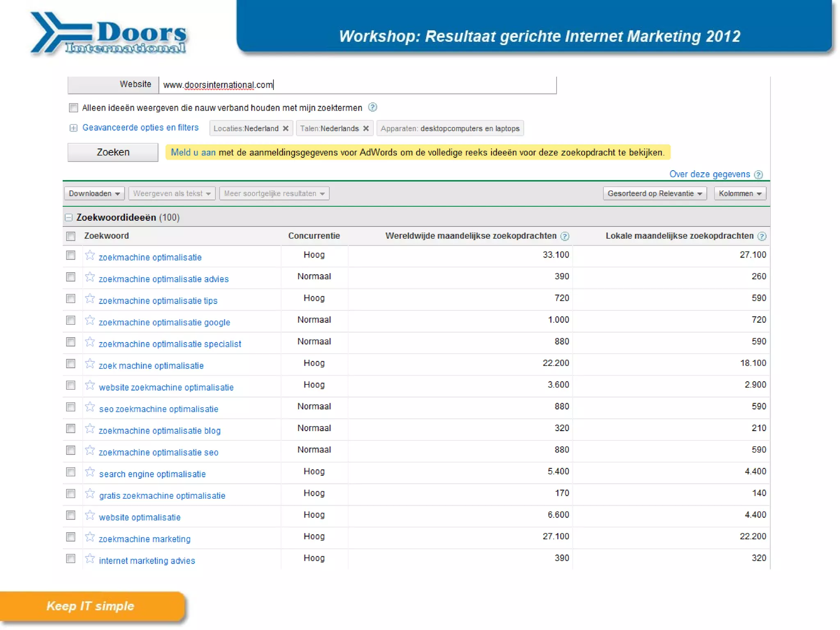Star the 'search engine optimalisatie' keyword
Viewport: 840px width, 630px height.
(90, 472)
